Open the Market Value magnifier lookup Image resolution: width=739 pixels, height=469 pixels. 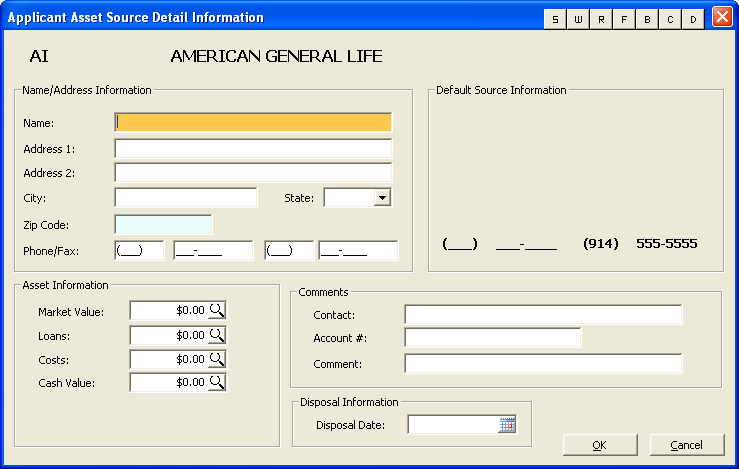coord(217,311)
